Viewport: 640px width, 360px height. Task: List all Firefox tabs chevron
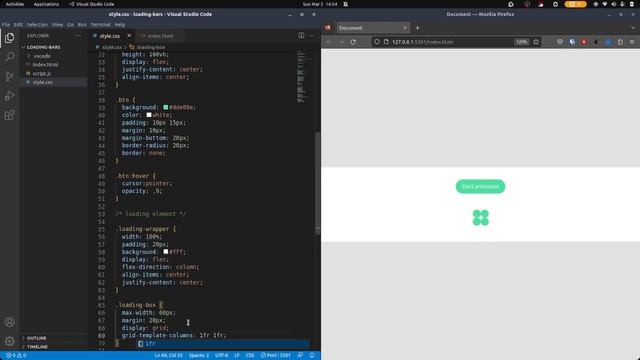point(633,28)
